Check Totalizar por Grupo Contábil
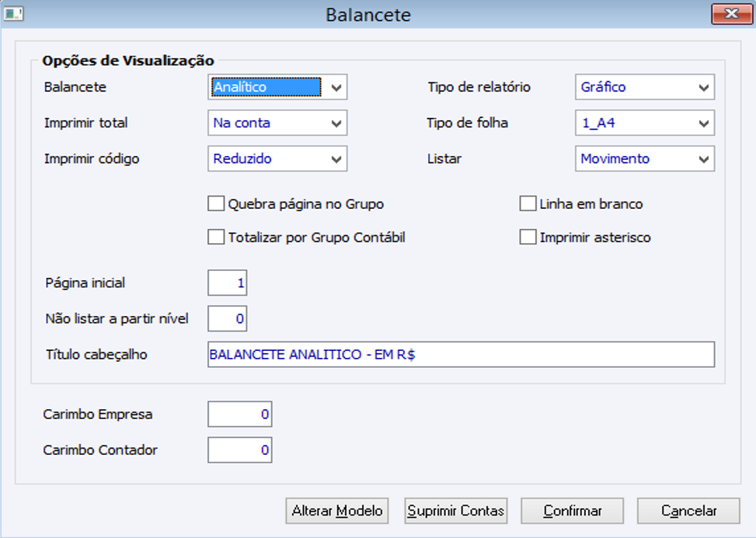756x538 pixels. 216,238
